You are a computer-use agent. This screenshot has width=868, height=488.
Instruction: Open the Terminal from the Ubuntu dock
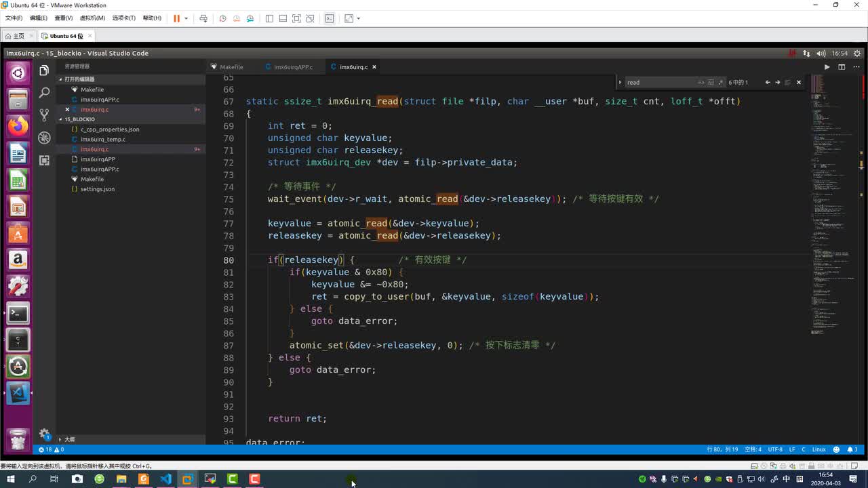tap(18, 312)
